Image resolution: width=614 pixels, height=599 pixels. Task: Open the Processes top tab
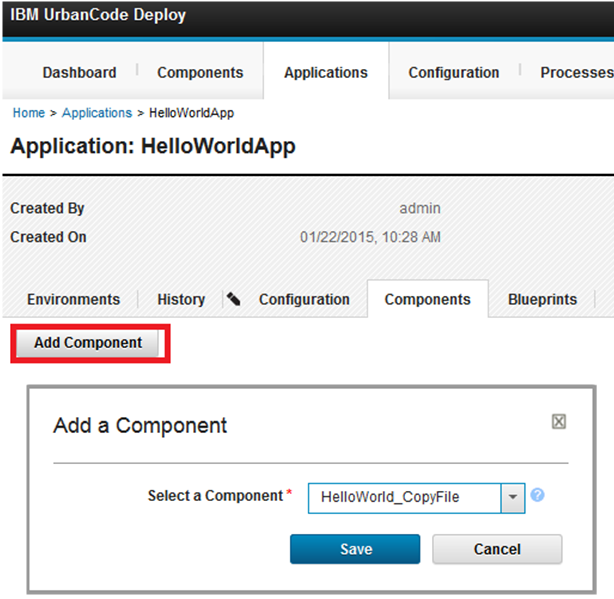click(x=576, y=72)
